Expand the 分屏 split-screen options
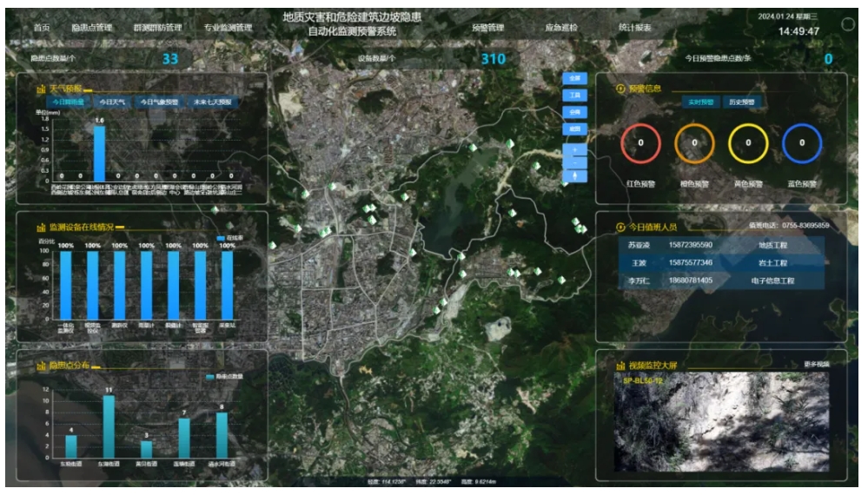 point(573,112)
